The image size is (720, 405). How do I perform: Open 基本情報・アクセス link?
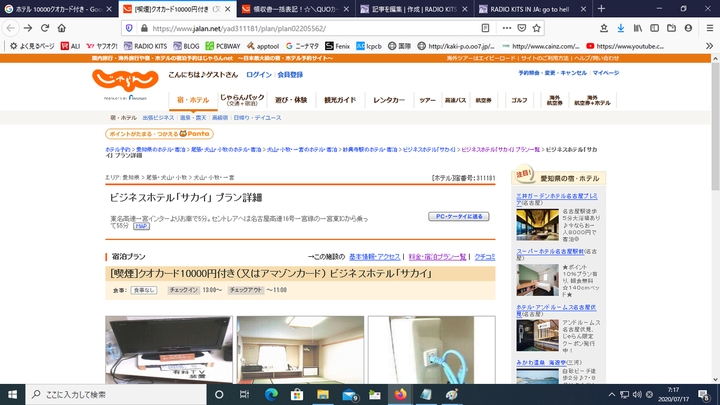coord(374,257)
